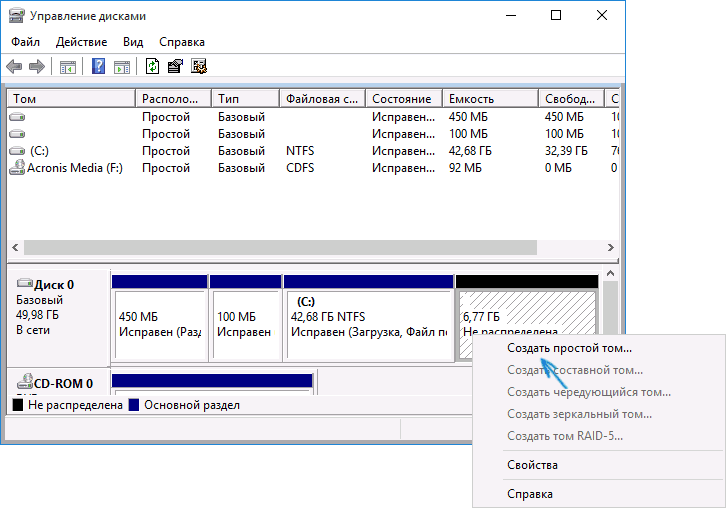
Task: Click the 49,98 ГБ disk size text
Action: 38,315
